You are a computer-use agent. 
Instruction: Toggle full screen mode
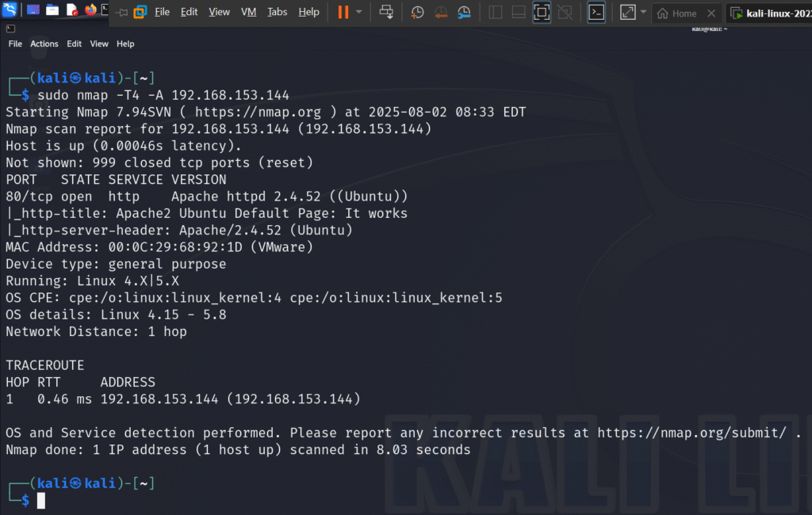coord(542,13)
